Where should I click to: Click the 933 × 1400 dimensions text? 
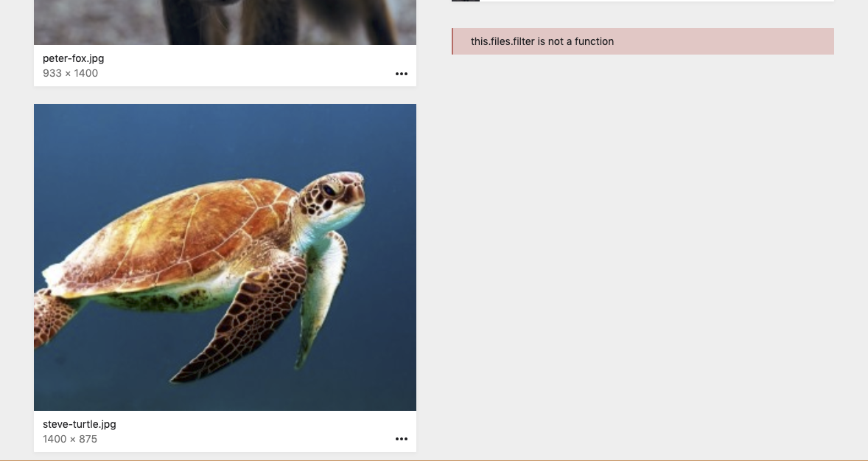pyautogui.click(x=70, y=73)
